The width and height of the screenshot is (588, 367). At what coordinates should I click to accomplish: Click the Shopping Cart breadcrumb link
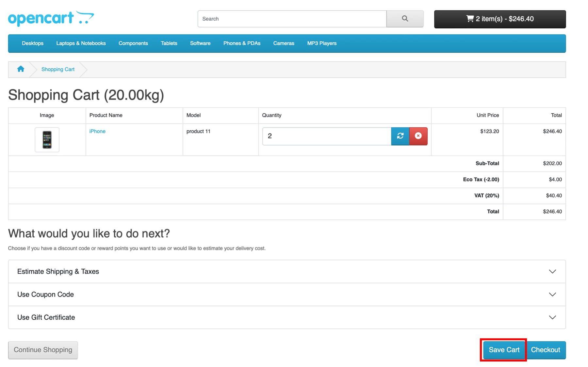point(58,69)
